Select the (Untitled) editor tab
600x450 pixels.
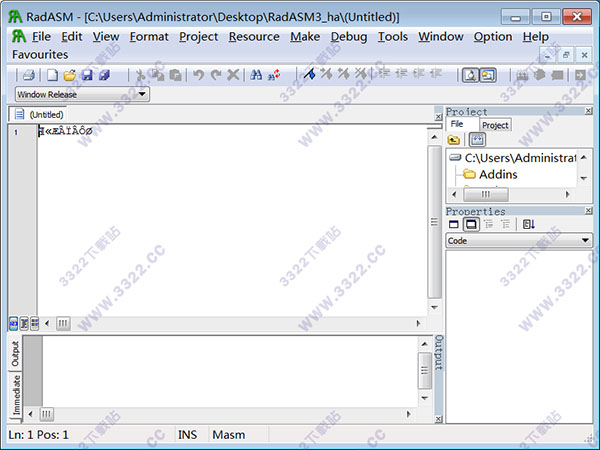point(38,114)
